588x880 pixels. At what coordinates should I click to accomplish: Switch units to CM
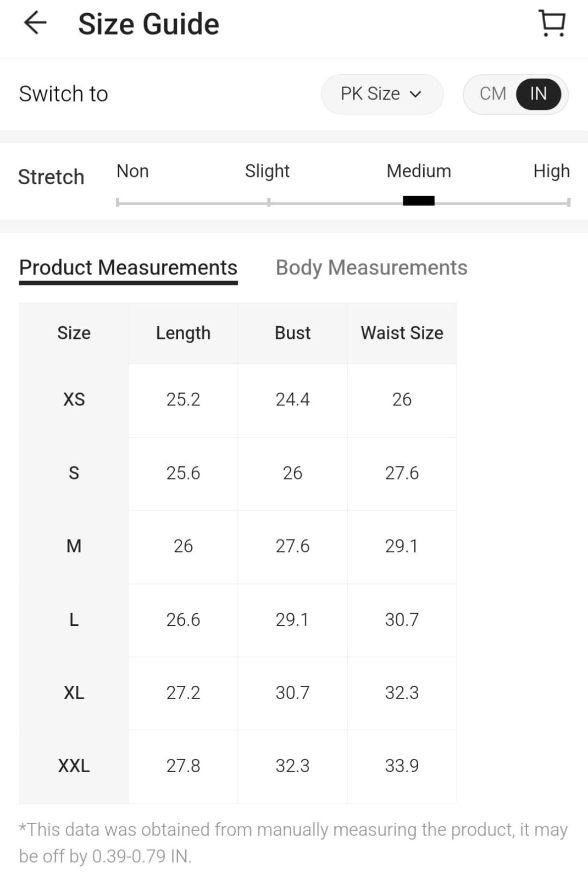(493, 94)
